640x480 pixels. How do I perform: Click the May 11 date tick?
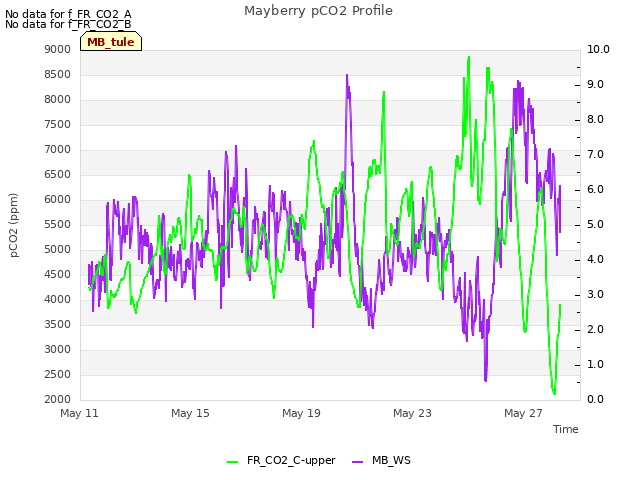click(79, 413)
